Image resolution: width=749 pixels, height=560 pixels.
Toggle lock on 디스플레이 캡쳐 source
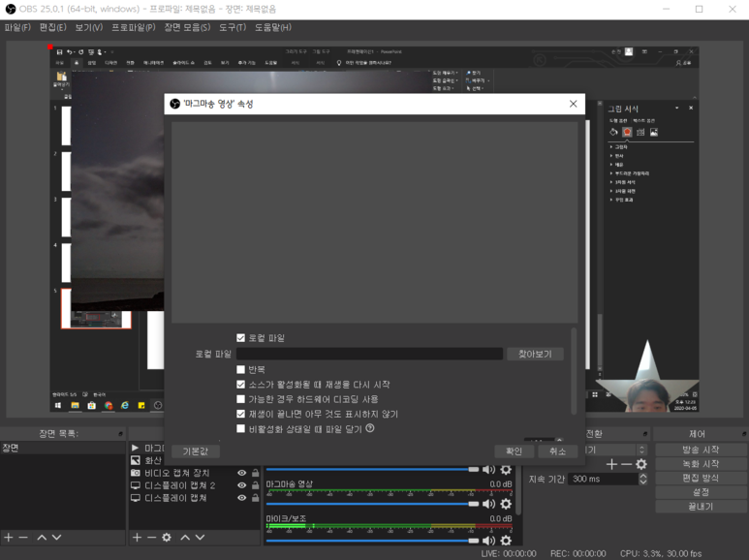coord(256,497)
